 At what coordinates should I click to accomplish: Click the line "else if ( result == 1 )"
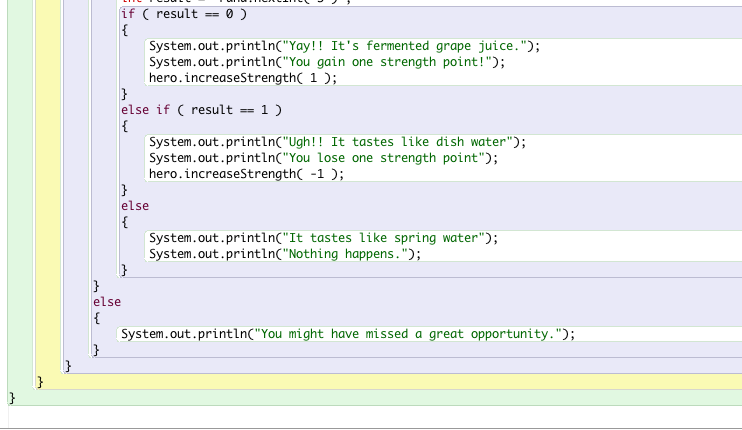202,110
